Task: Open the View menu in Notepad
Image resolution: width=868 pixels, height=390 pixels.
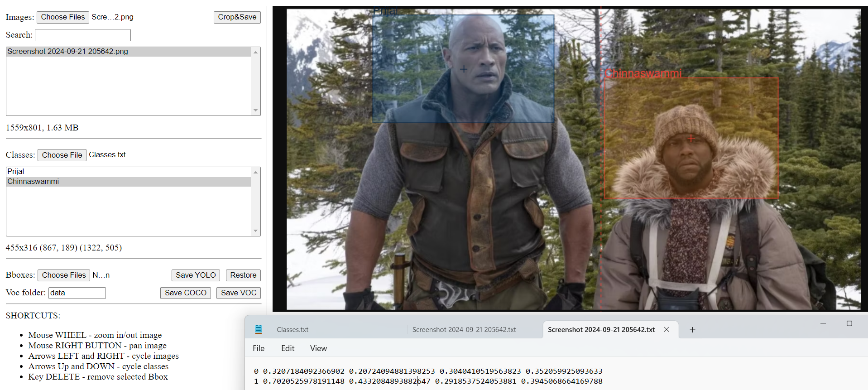Action: coord(318,348)
